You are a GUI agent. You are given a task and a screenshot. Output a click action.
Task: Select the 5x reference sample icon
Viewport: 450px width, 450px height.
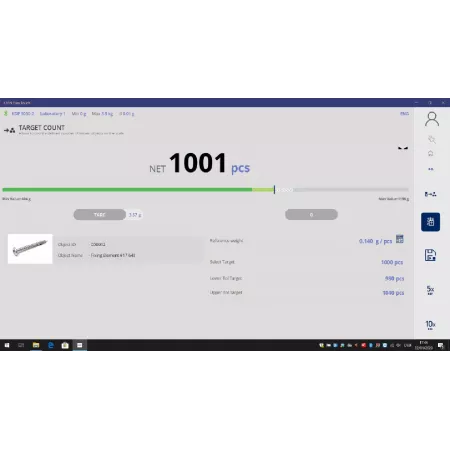[x=430, y=290]
